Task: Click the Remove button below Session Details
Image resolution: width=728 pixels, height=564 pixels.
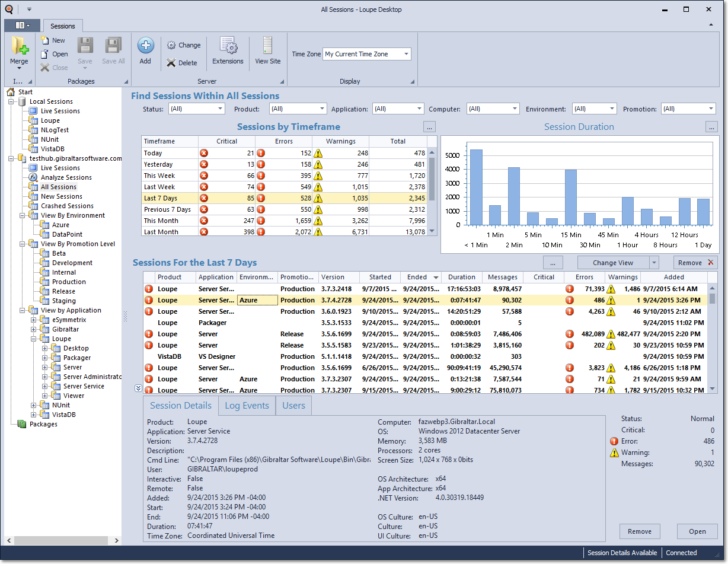Action: tap(640, 531)
